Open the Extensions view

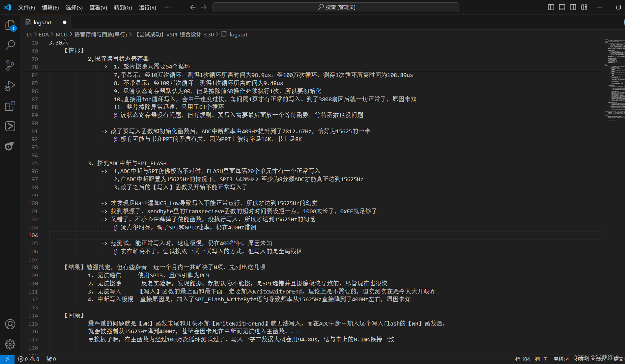pyautogui.click(x=10, y=106)
